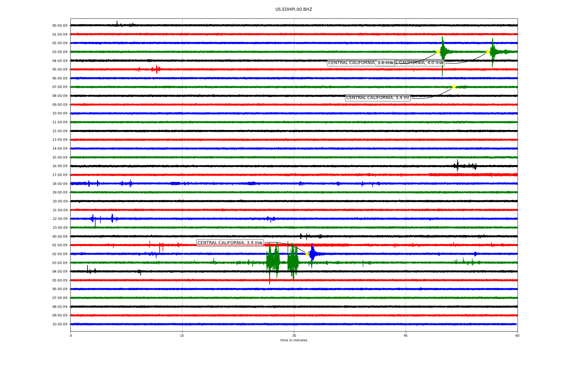This screenshot has width=588, height=368.
Task: Click the rightmost yellow star marker
Action: (x=488, y=52)
